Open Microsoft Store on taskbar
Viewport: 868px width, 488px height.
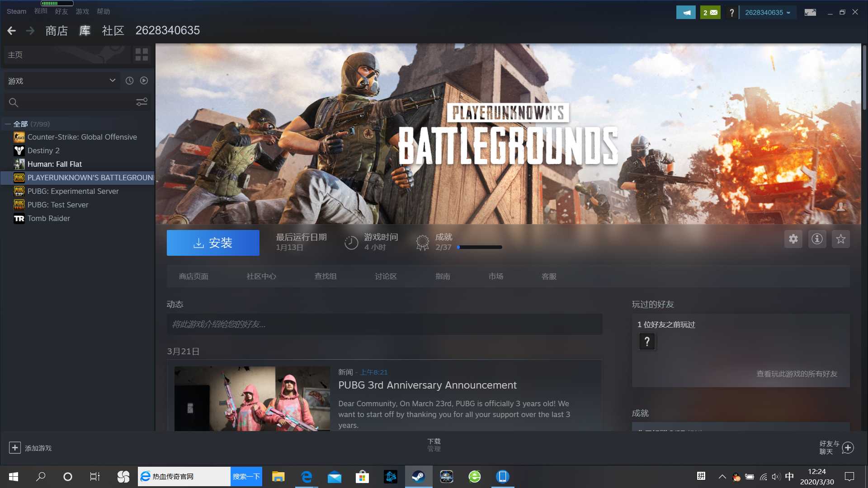click(x=362, y=476)
